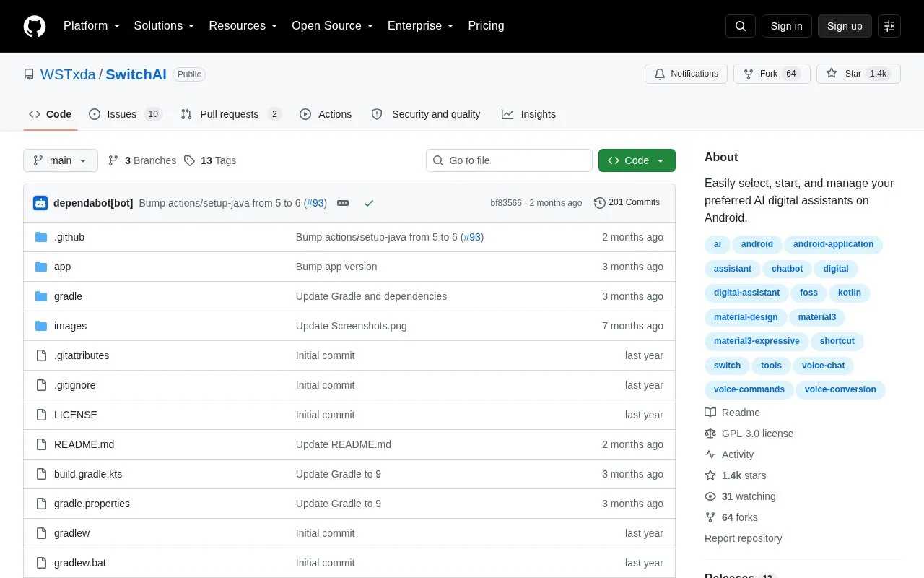Click the gradlew.bat file icon

click(x=41, y=563)
